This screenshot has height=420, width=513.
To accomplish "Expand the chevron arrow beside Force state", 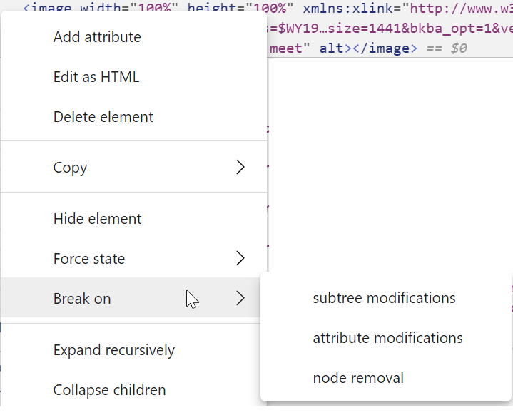I will pos(240,258).
